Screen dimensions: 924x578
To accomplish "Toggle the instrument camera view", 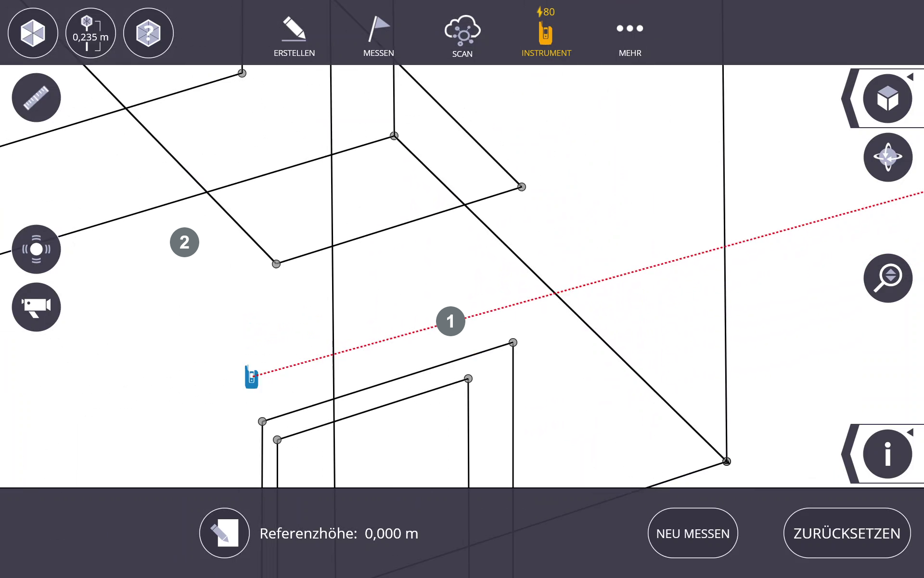I will tap(36, 307).
